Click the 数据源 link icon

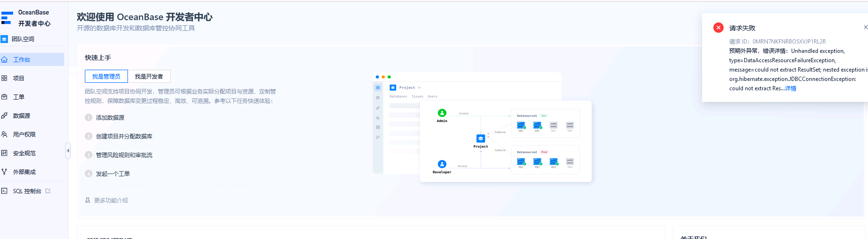[4, 116]
